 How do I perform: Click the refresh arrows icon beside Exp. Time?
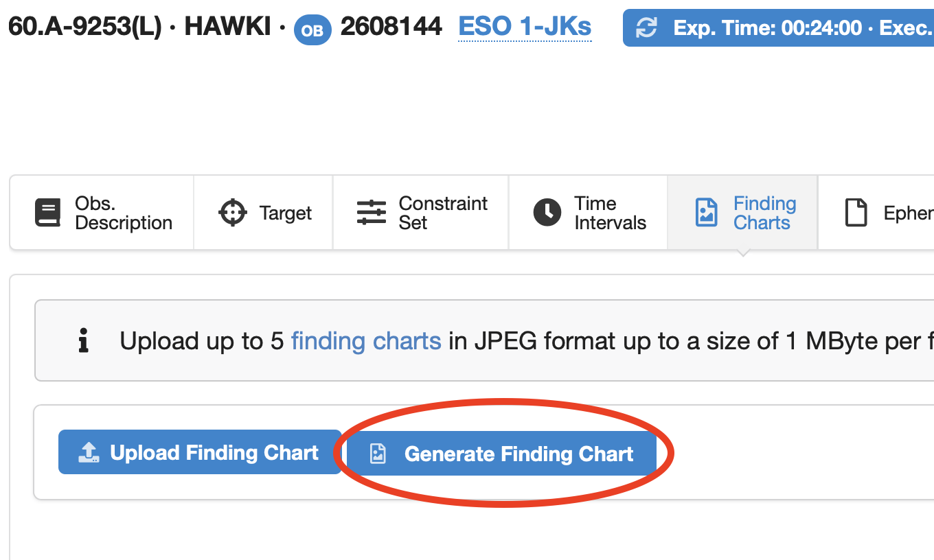[646, 28]
